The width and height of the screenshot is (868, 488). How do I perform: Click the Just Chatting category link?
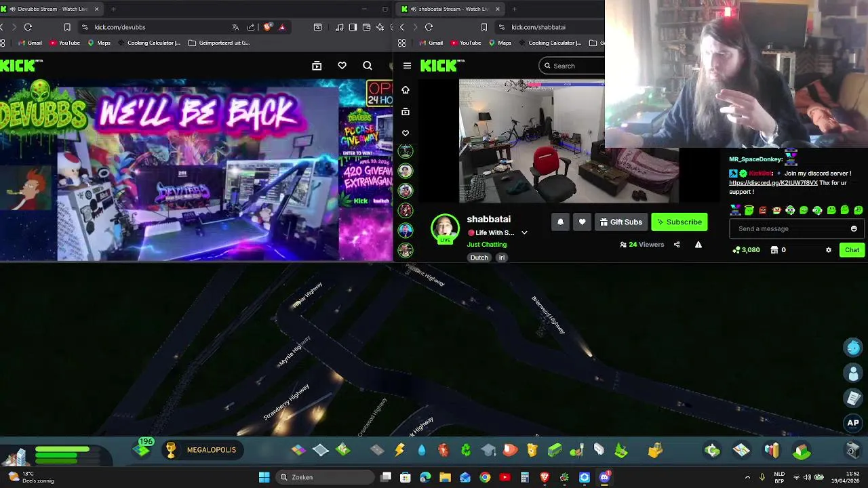487,245
